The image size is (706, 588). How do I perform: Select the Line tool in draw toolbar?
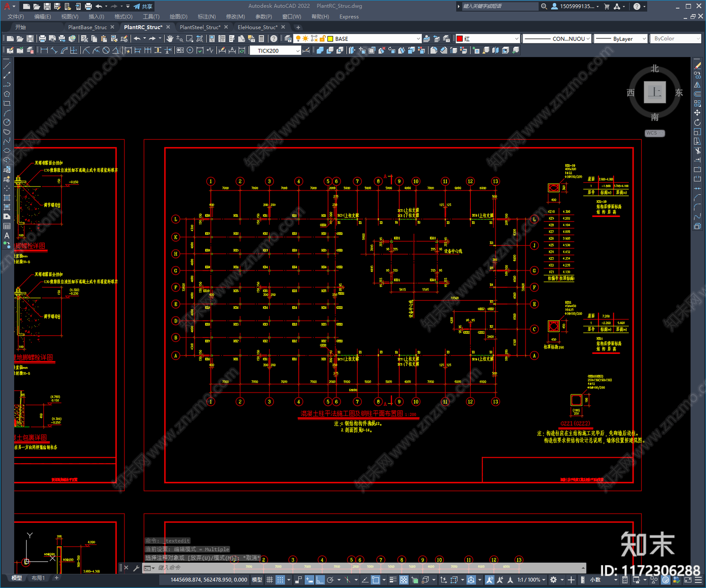(x=7, y=65)
